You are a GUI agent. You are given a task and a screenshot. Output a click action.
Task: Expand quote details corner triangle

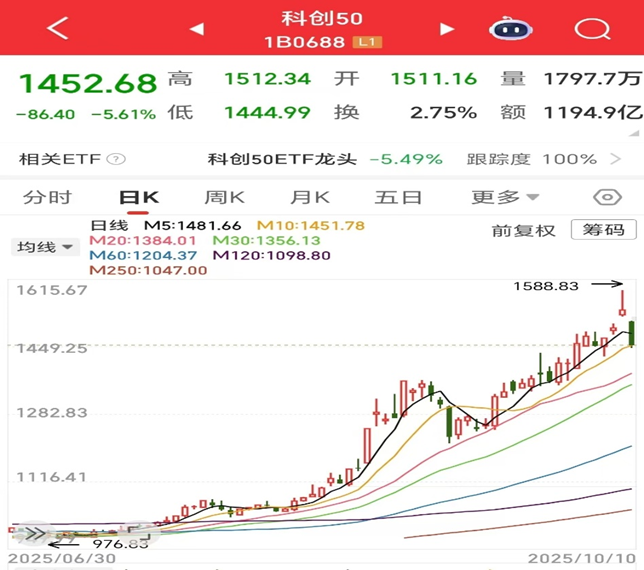click(x=634, y=133)
